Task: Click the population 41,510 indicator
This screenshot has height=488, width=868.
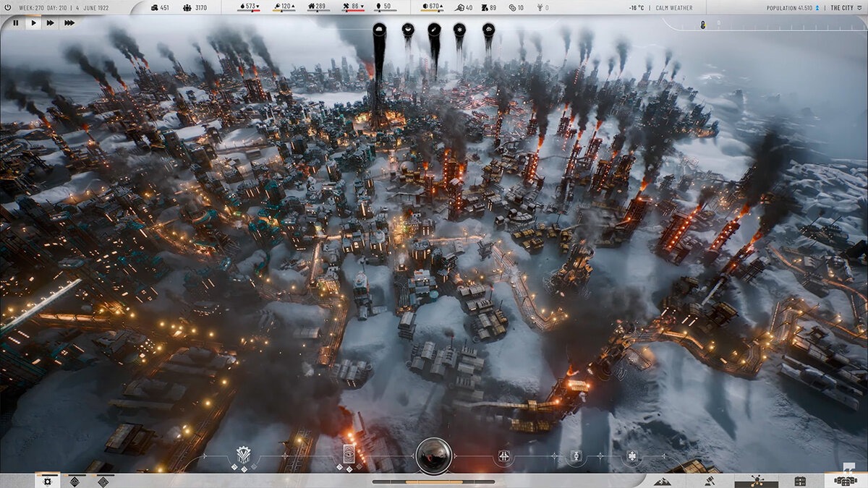Action: pos(793,7)
